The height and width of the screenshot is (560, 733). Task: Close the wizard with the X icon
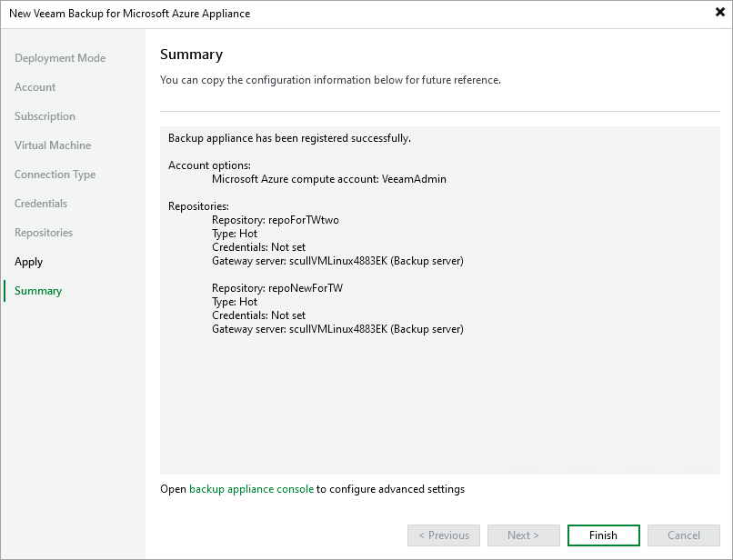coord(720,13)
